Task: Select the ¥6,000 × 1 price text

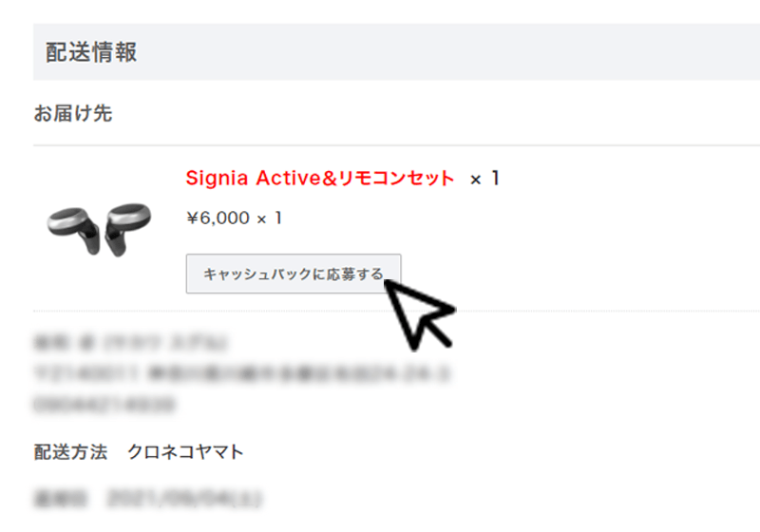Action: pyautogui.click(x=234, y=218)
